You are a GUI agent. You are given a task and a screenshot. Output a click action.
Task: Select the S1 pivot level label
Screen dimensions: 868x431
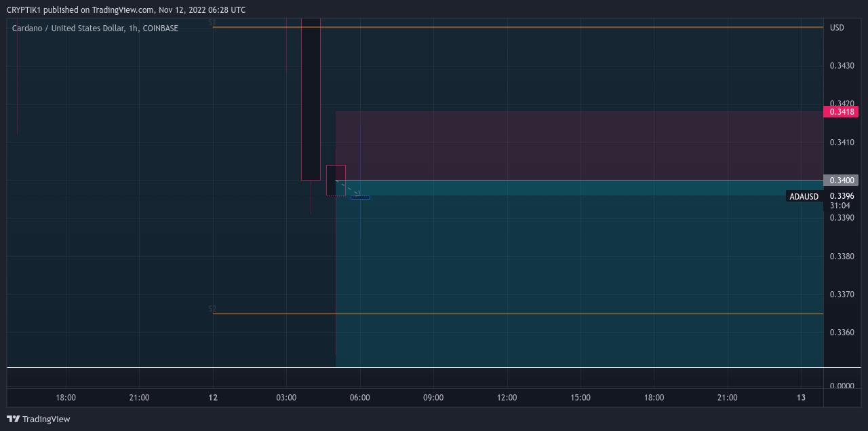point(212,22)
